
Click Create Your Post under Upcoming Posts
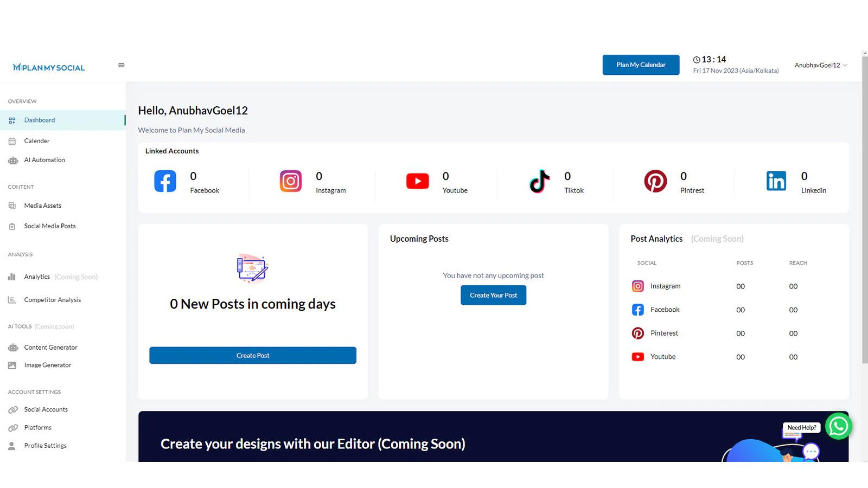click(x=493, y=295)
